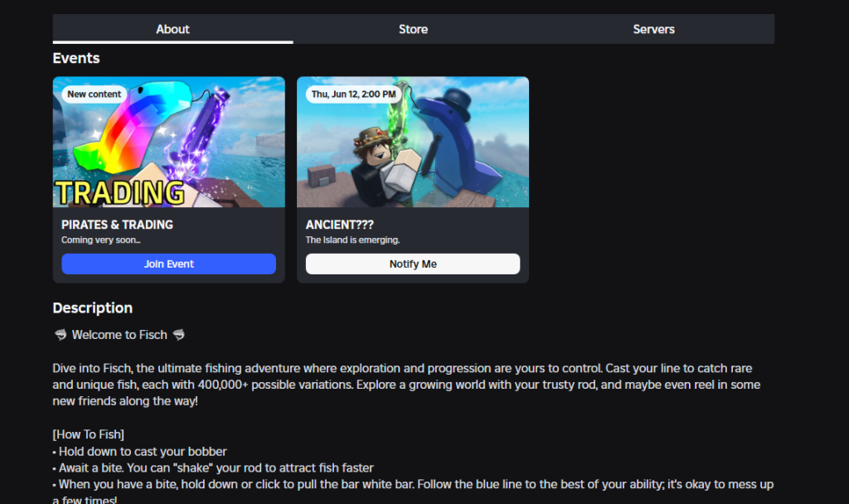Click the Dive into Fisch paragraph
Viewport: 849px width, 504px height.
coord(406,385)
